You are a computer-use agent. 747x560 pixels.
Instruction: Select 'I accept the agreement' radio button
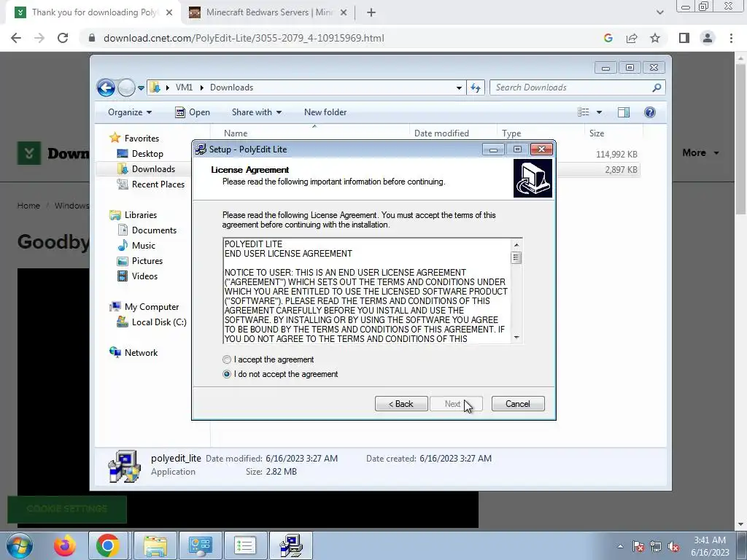(227, 359)
